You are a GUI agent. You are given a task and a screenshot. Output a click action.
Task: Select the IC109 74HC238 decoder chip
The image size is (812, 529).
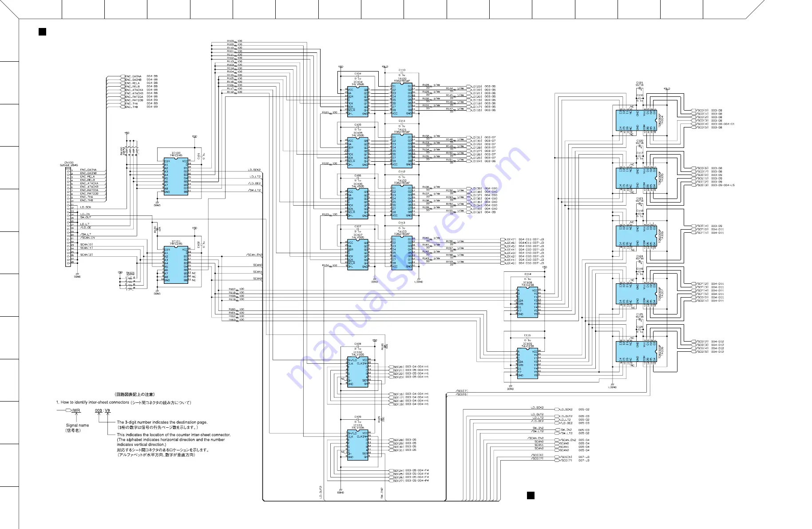click(527, 363)
